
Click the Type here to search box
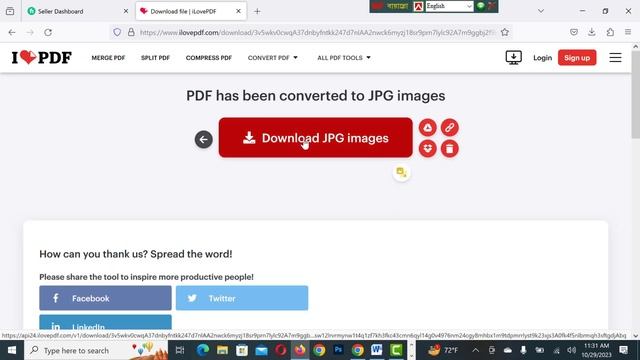pyautogui.click(x=96, y=350)
